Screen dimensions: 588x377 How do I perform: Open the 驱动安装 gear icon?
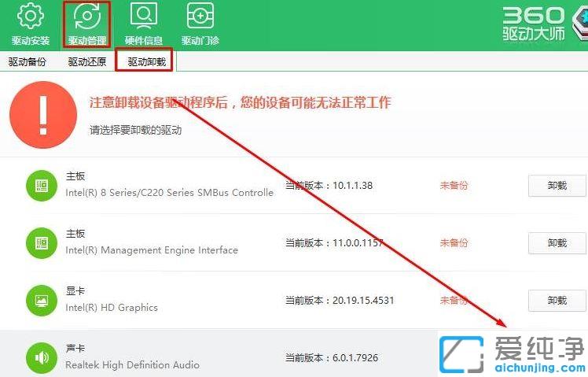click(31, 17)
